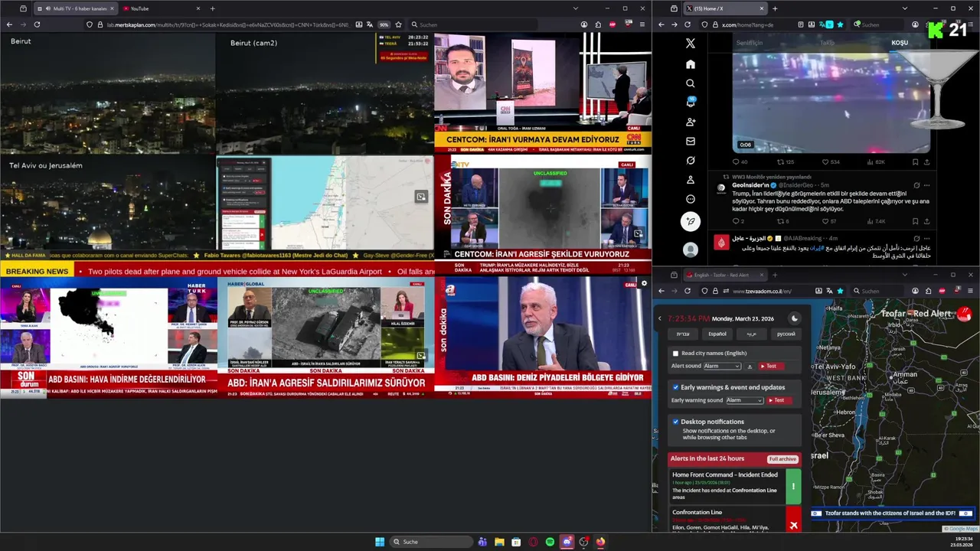Screen dimensions: 980x551
Task: Toggle Early warnings & event end updates checkbox
Action: pyautogui.click(x=675, y=387)
